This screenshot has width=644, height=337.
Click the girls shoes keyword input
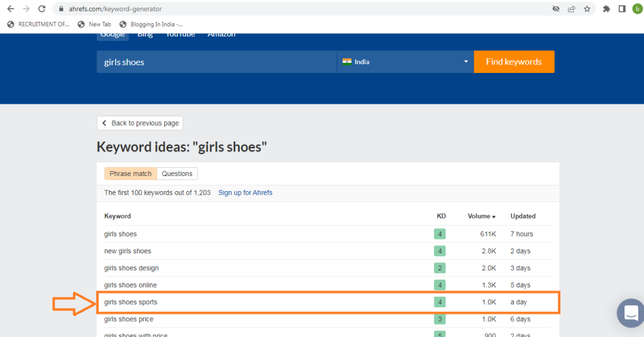pos(216,62)
